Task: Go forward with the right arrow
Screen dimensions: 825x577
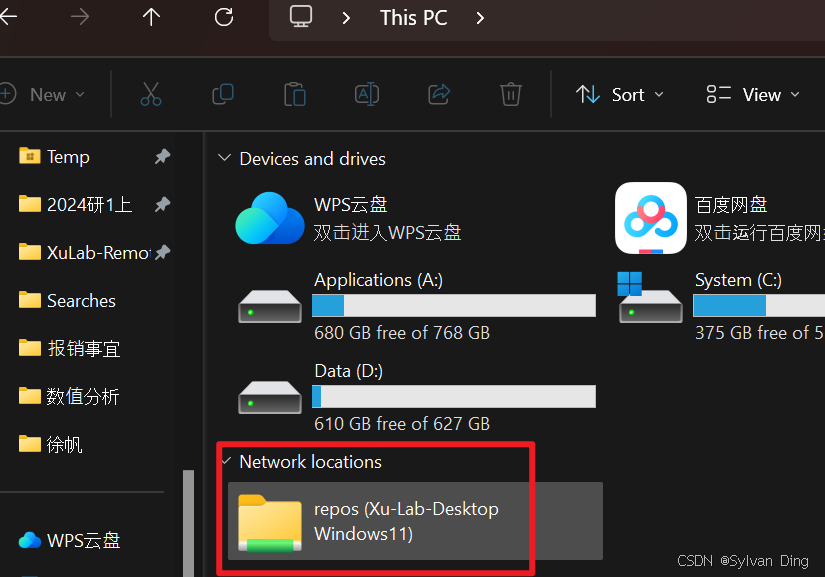Action: point(80,17)
